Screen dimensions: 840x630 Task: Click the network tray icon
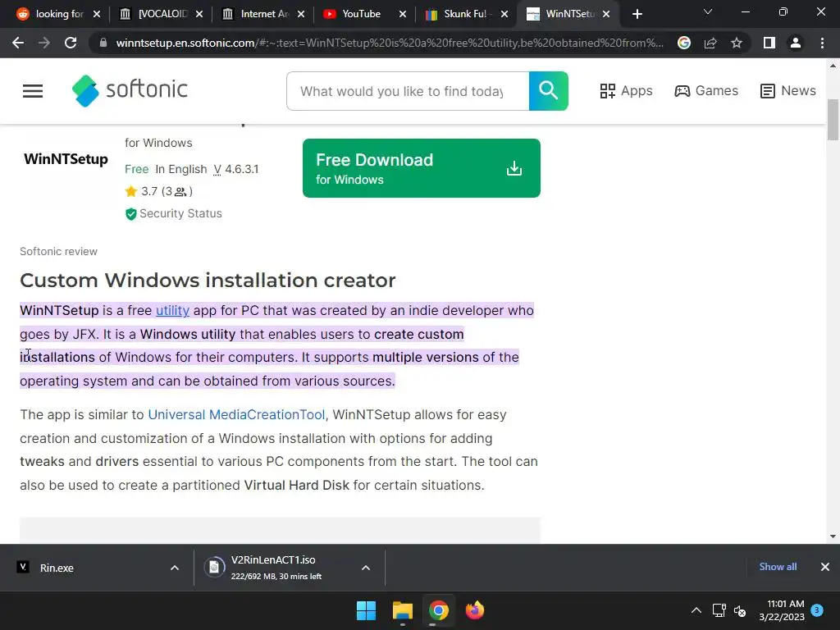click(x=719, y=610)
